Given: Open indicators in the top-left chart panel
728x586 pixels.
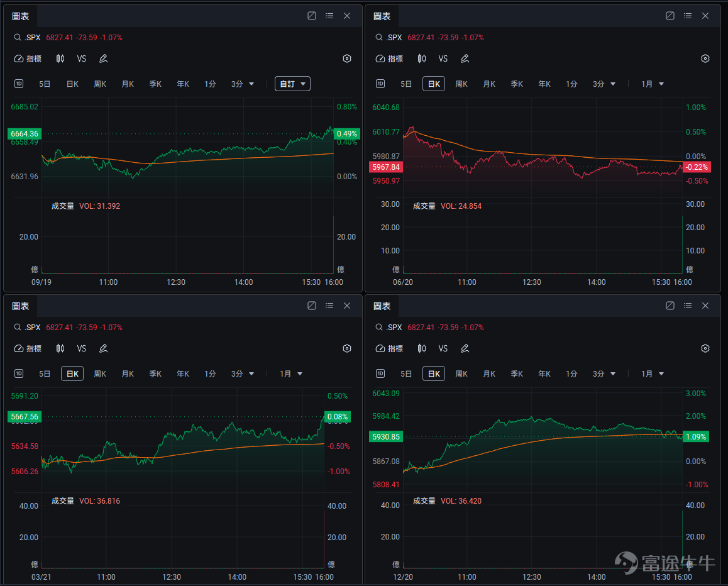Looking at the screenshot, I should point(28,58).
